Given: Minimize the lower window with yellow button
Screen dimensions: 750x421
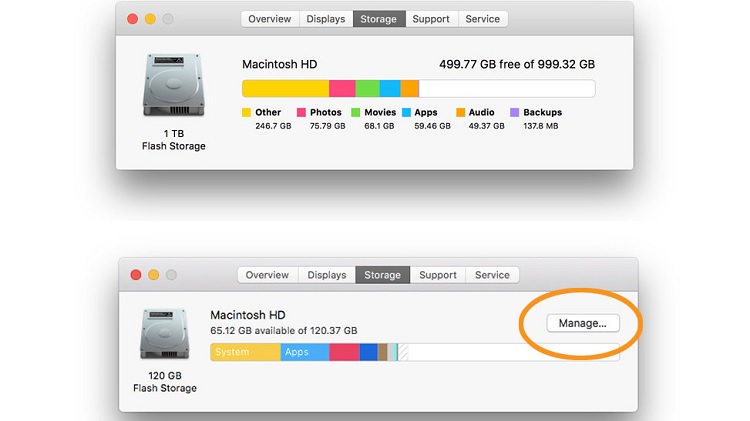Looking at the screenshot, I should (154, 275).
